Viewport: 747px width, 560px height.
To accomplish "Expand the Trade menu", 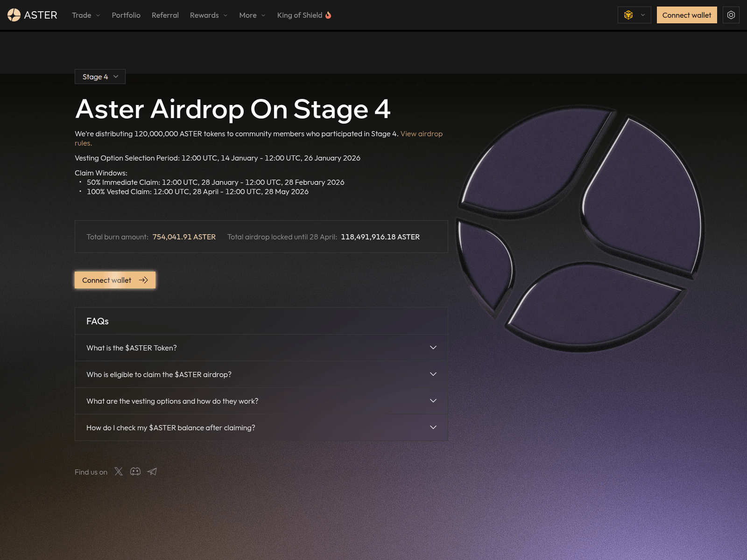I will (86, 15).
